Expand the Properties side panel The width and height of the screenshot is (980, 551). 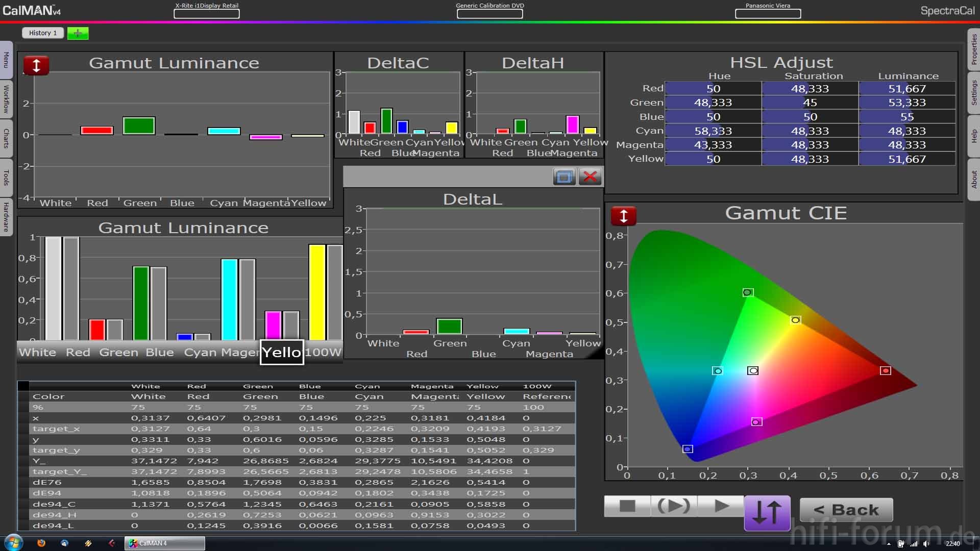pyautogui.click(x=973, y=49)
